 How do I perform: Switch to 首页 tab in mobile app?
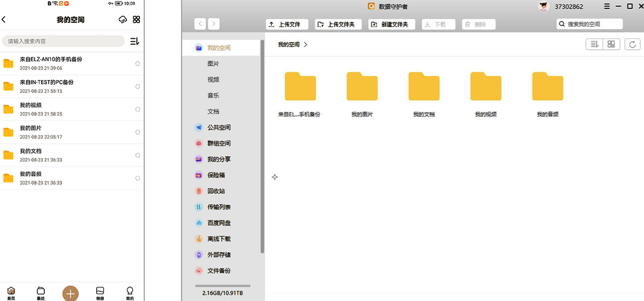coord(11,293)
